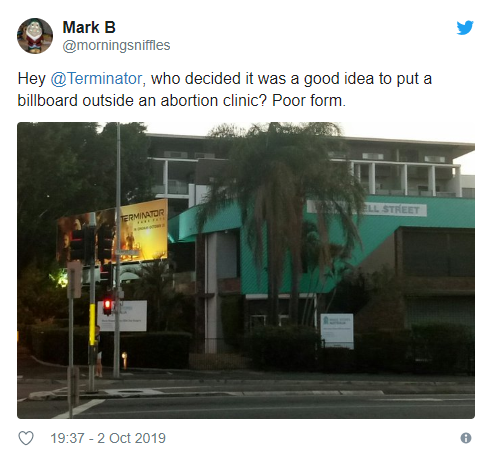Like the tweet with the heart icon

26,438
